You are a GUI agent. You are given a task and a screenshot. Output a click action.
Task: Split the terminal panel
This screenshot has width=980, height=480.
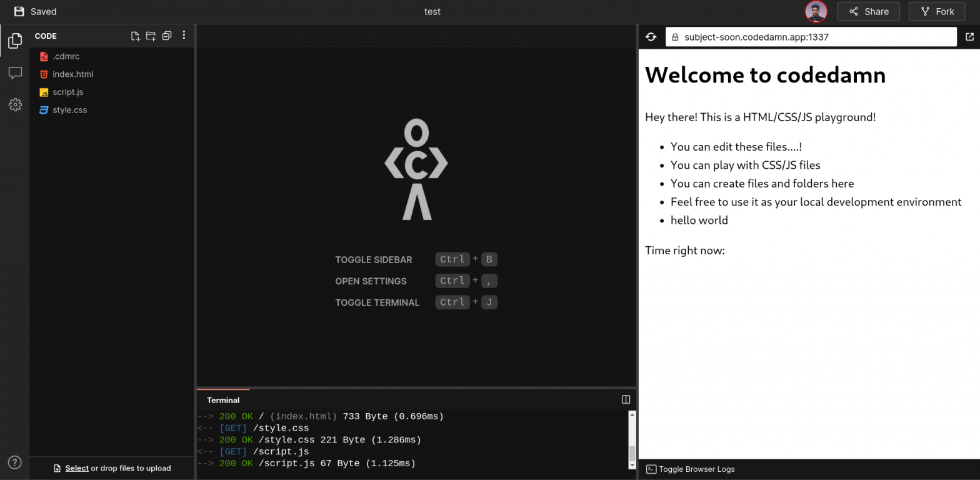[626, 399]
